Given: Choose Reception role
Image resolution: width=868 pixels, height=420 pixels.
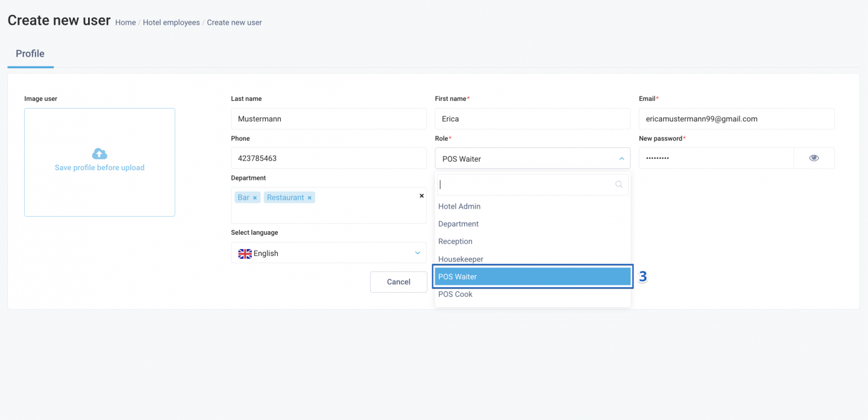Looking at the screenshot, I should pos(533,241).
